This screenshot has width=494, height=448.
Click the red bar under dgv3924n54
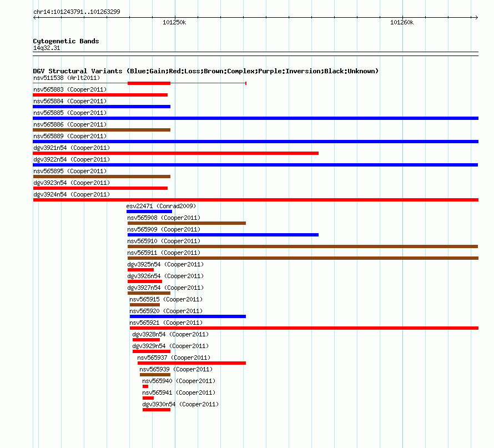click(x=255, y=200)
